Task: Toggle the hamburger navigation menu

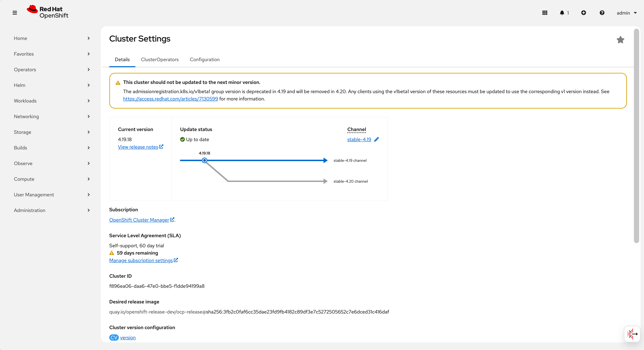Action: 15,13
